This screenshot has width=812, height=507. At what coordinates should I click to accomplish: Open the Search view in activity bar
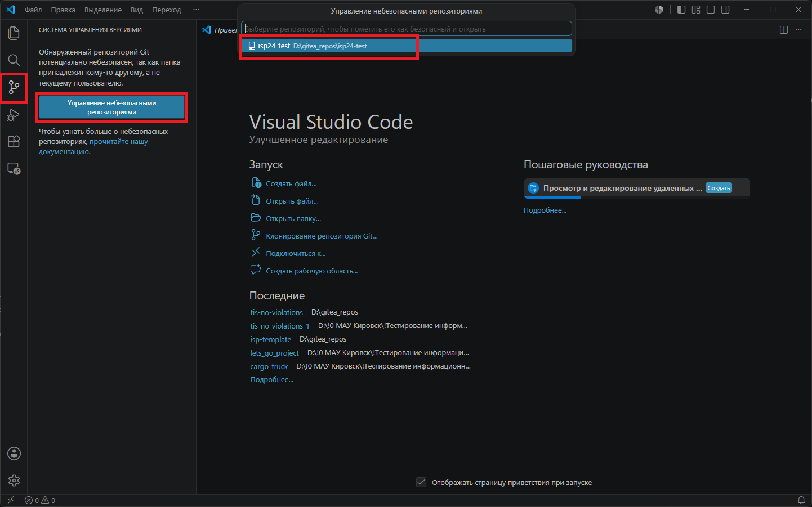pos(14,60)
